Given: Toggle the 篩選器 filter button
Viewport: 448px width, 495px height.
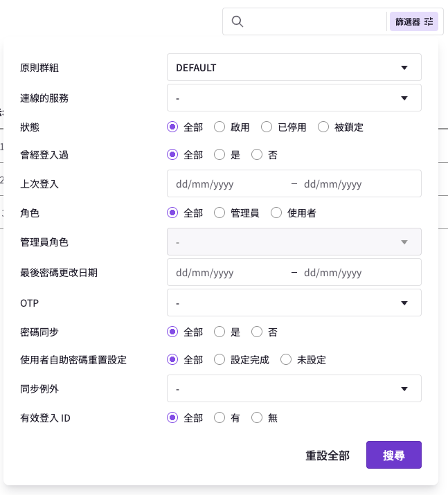Looking at the screenshot, I should tap(414, 21).
